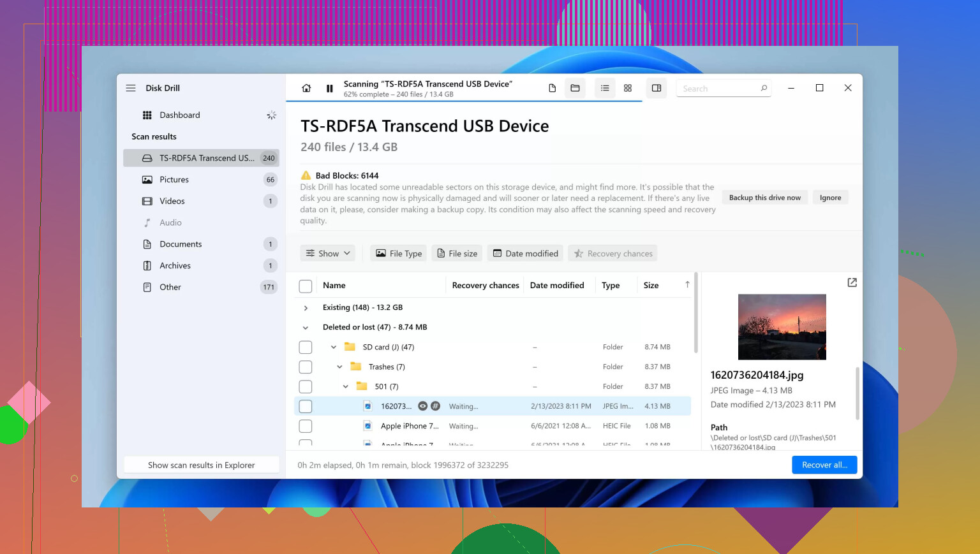Screen dimensions: 980x554
Task: Pause the scan in progress
Action: click(329, 89)
